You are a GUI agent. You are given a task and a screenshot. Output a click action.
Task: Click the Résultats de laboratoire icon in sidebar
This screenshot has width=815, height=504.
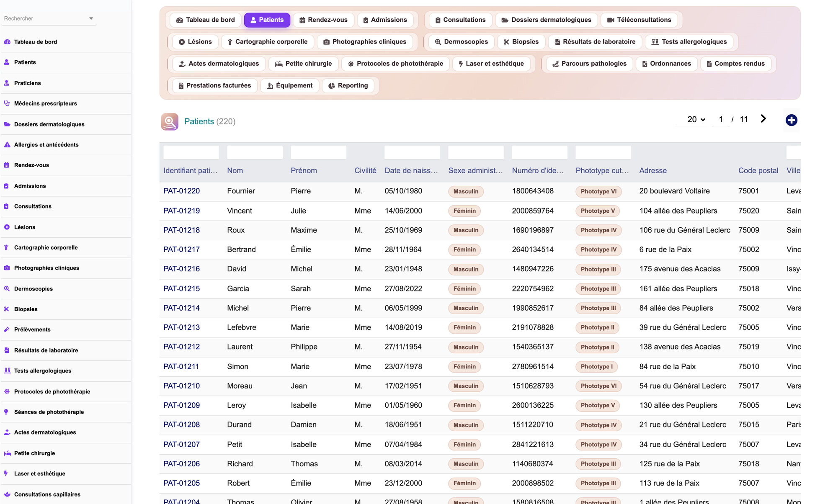7,350
